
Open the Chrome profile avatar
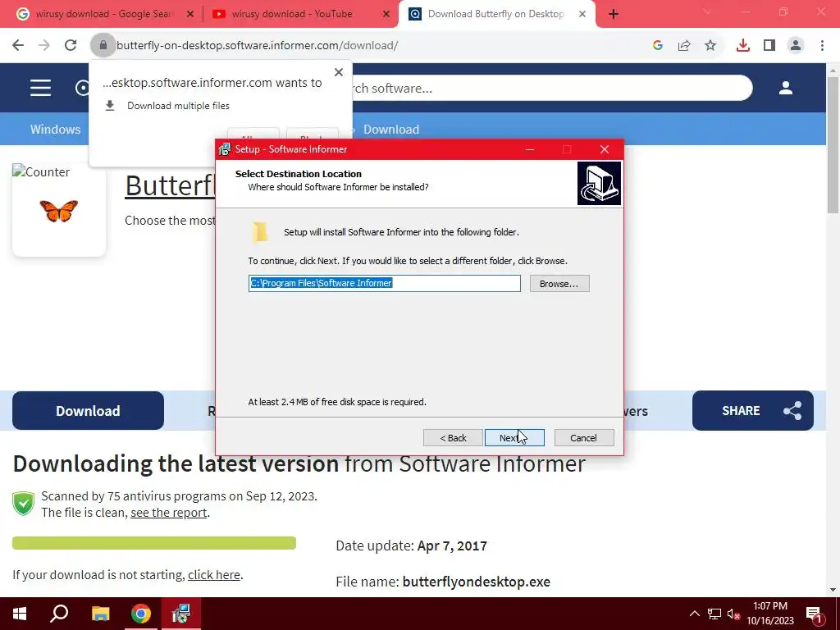point(796,46)
